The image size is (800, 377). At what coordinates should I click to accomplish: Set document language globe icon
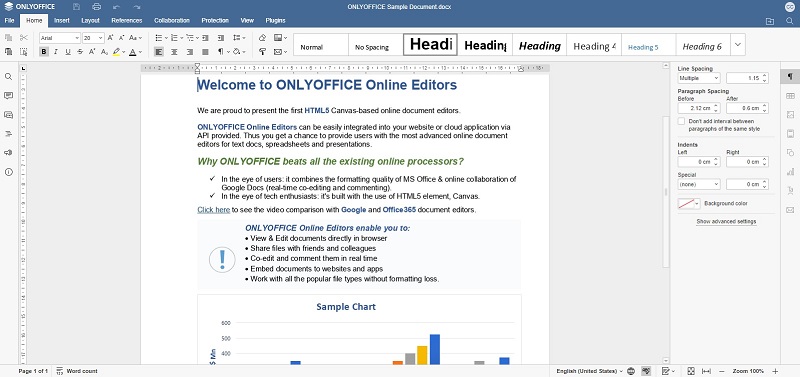[631, 371]
